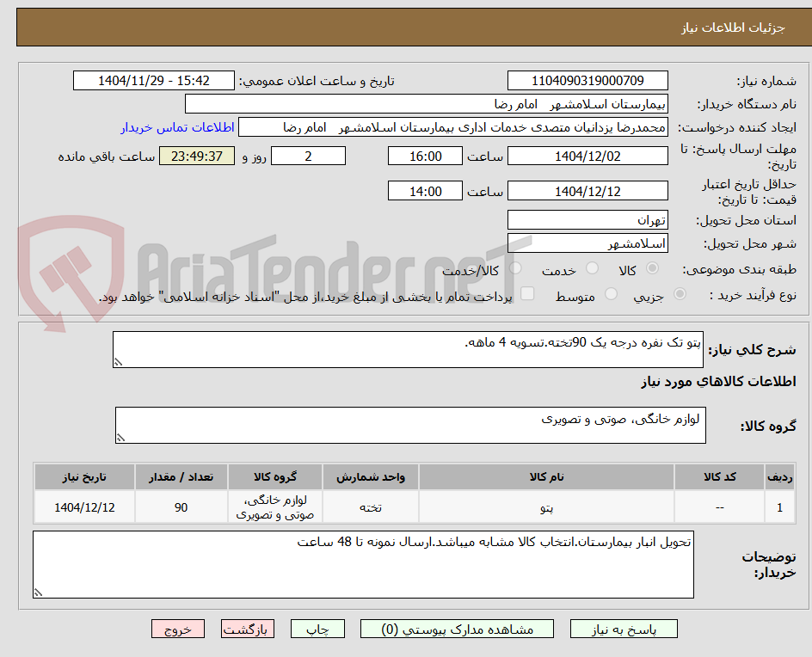Click the requester field محمدرضا یزدانیان

coord(453,127)
